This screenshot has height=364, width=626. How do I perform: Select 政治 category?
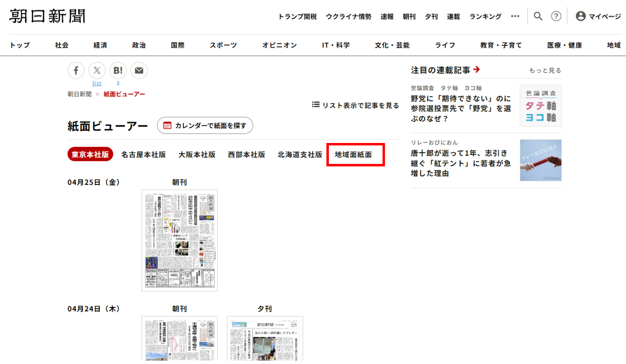(139, 45)
